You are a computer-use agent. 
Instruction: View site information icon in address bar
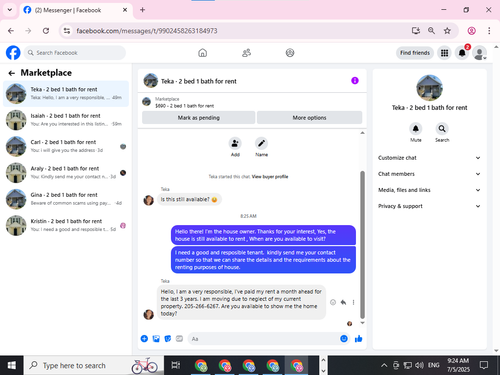click(x=67, y=31)
